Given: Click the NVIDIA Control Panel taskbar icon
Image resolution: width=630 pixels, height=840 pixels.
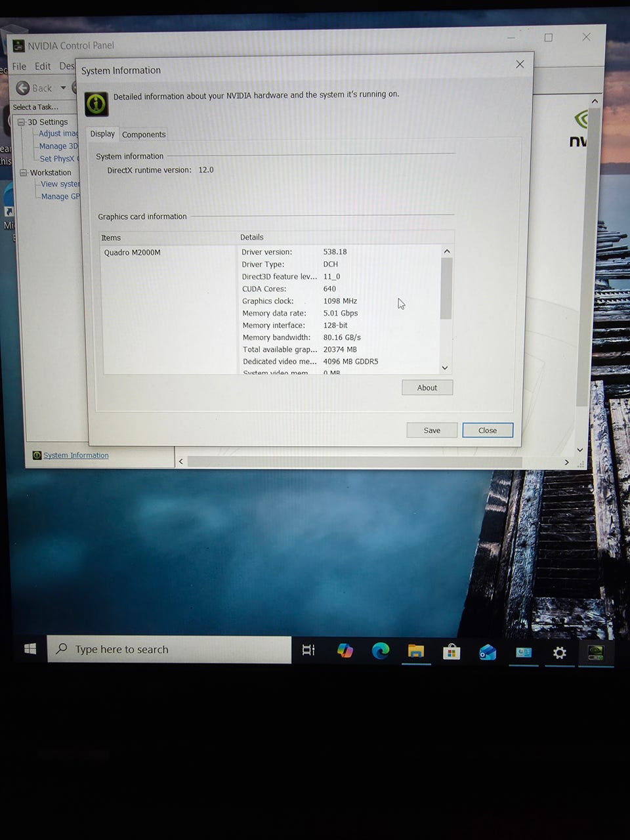Looking at the screenshot, I should (x=595, y=653).
